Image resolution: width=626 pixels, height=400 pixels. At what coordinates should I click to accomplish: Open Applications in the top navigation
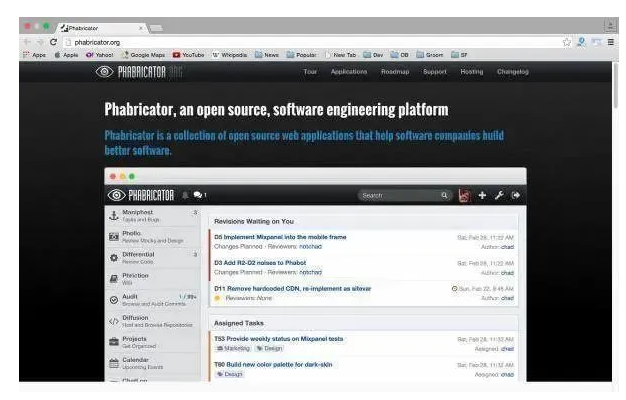[349, 72]
